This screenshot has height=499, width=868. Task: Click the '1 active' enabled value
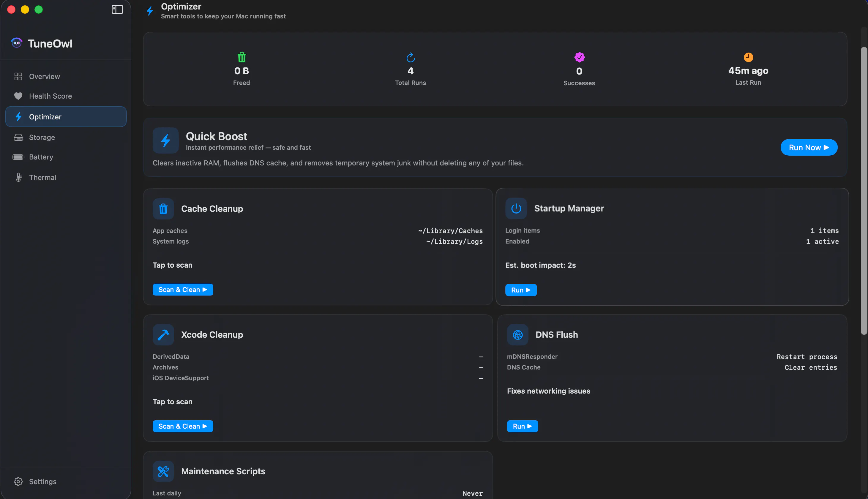823,241
